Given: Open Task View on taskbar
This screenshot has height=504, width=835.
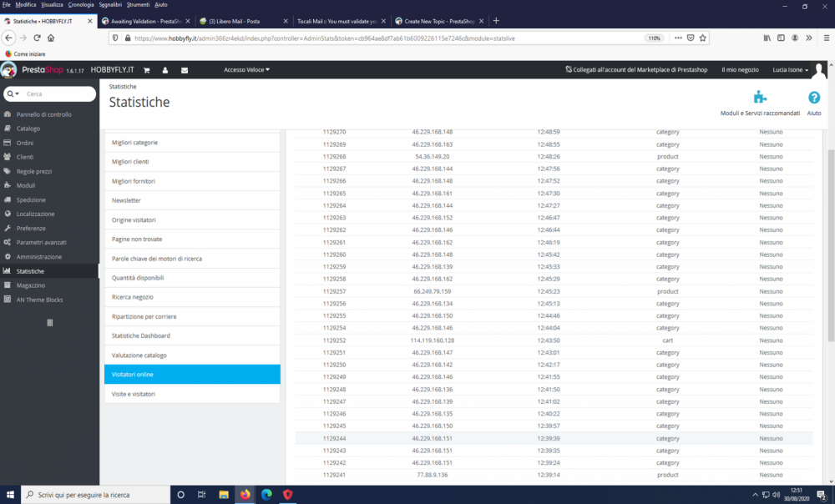Looking at the screenshot, I should coord(201,495).
